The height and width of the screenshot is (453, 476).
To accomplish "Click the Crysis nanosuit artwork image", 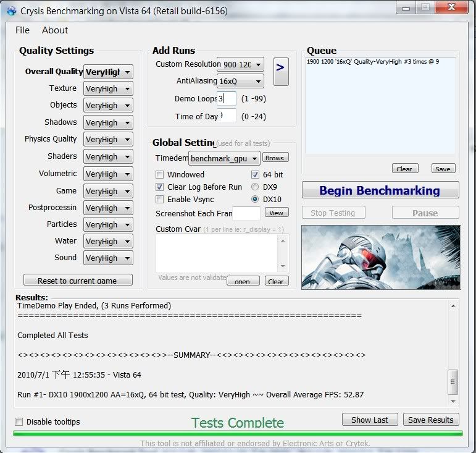I will 380,256.
